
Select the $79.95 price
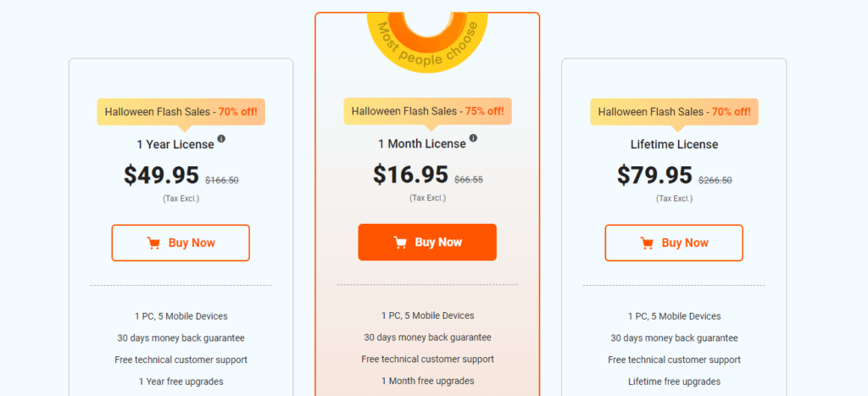pyautogui.click(x=654, y=175)
